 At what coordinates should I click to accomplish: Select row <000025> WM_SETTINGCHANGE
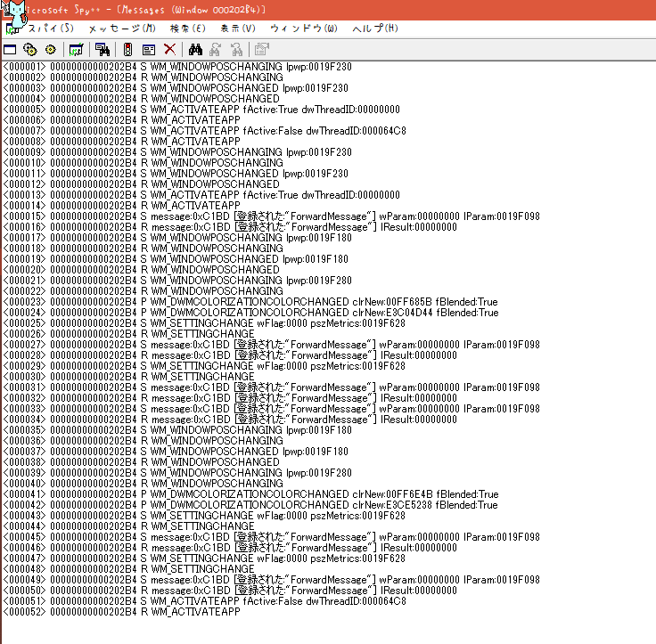tap(204, 323)
